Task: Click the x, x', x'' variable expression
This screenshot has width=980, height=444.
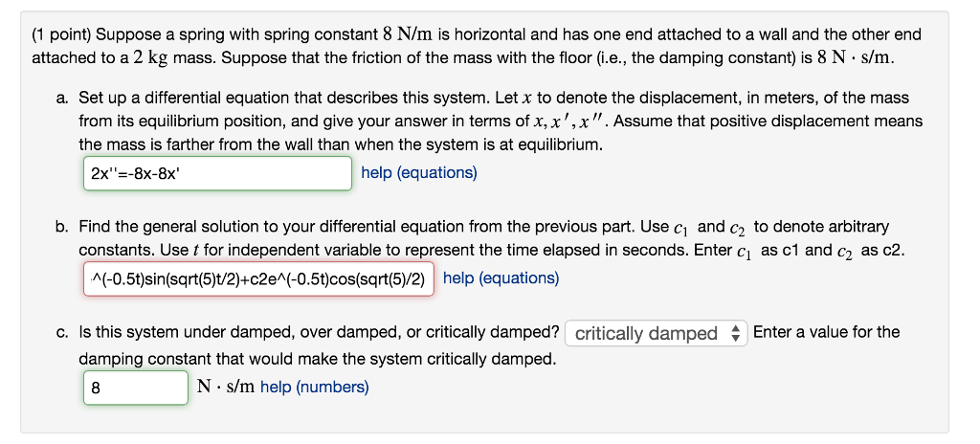Action: (572, 121)
